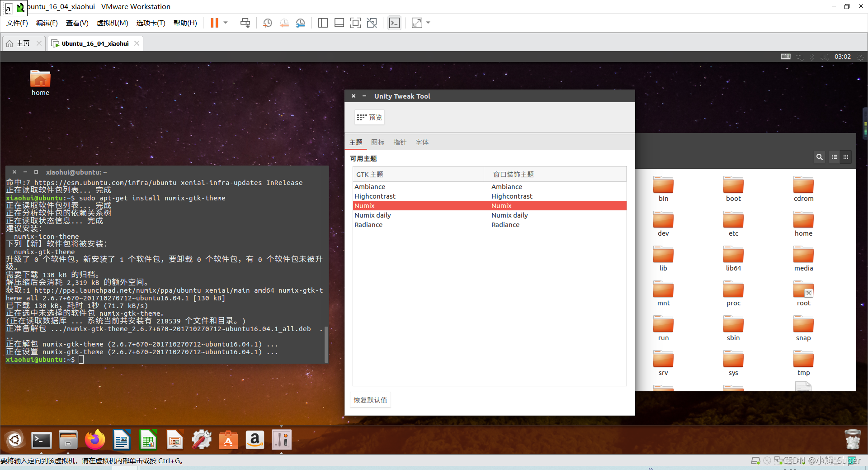Select the snap folder
Image resolution: width=868 pixels, height=470 pixels.
point(803,328)
